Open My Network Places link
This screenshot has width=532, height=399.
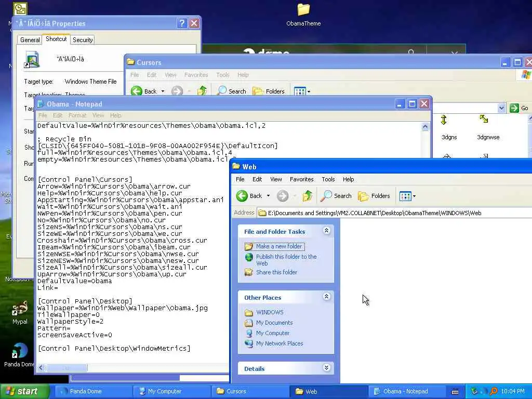[x=280, y=343]
